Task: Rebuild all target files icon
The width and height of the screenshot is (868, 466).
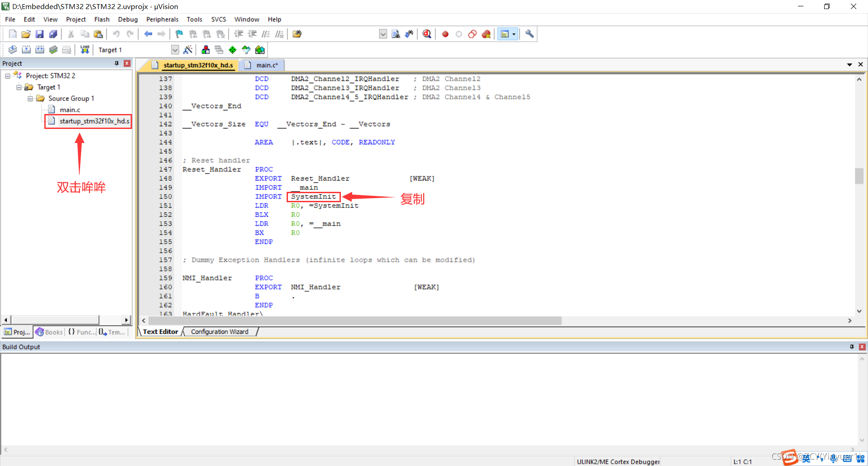Action: (x=40, y=50)
